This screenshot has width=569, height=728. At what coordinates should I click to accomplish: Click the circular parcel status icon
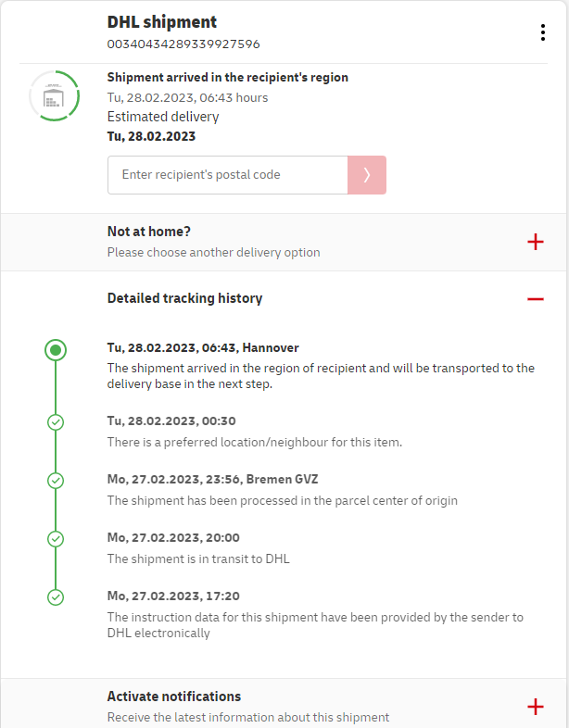pyautogui.click(x=55, y=95)
